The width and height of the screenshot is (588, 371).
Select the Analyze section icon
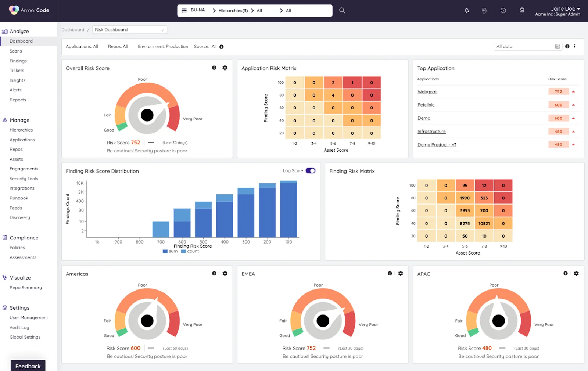[x=5, y=32]
